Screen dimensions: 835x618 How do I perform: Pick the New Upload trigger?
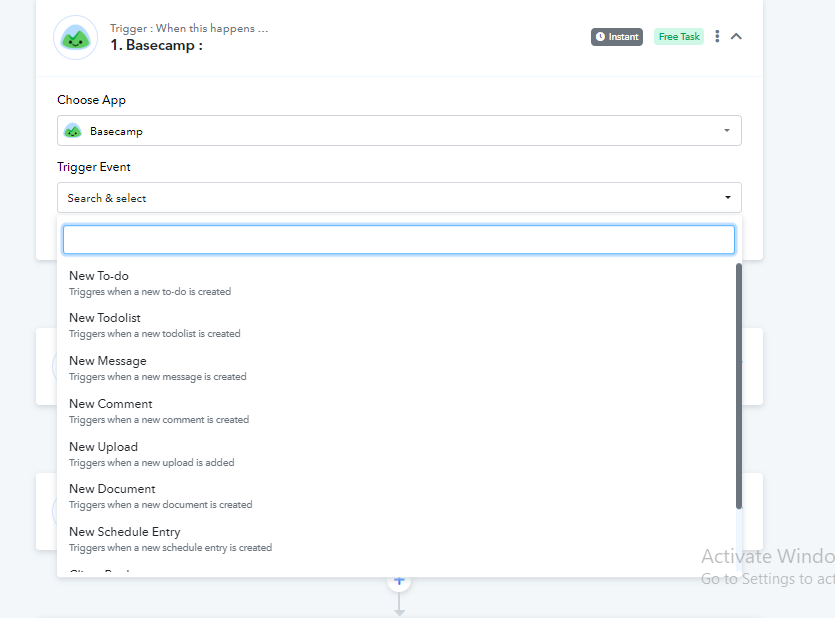point(396,454)
